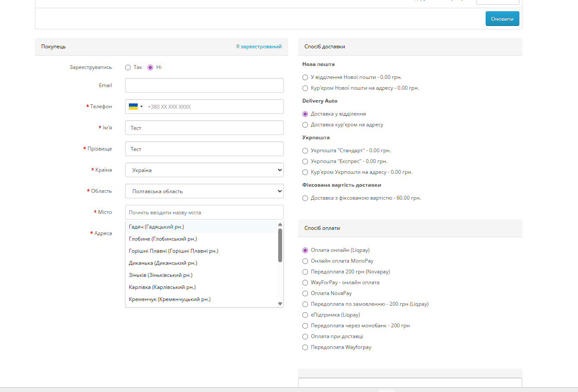
Task: Select monobank 200 грн prepayment
Action: click(x=305, y=326)
